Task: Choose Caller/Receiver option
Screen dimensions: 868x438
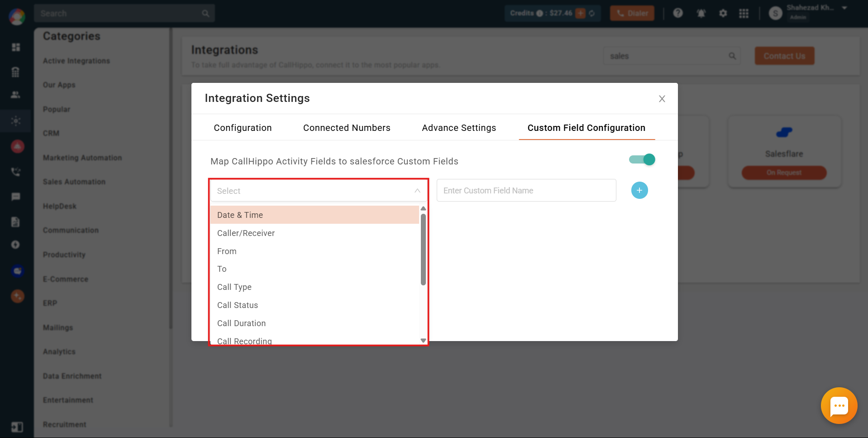Action: [315, 233]
